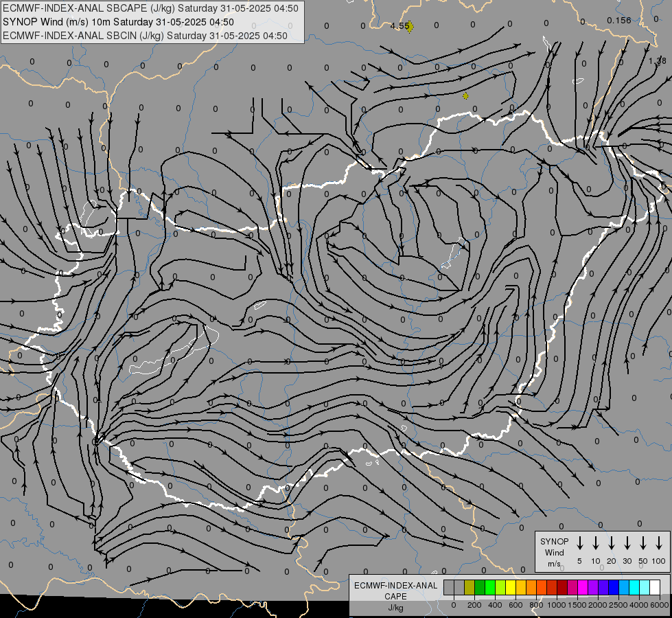The height and width of the screenshot is (618, 672).
Task: Click the SYNOP wind arrow labeled 20
Action: (612, 543)
